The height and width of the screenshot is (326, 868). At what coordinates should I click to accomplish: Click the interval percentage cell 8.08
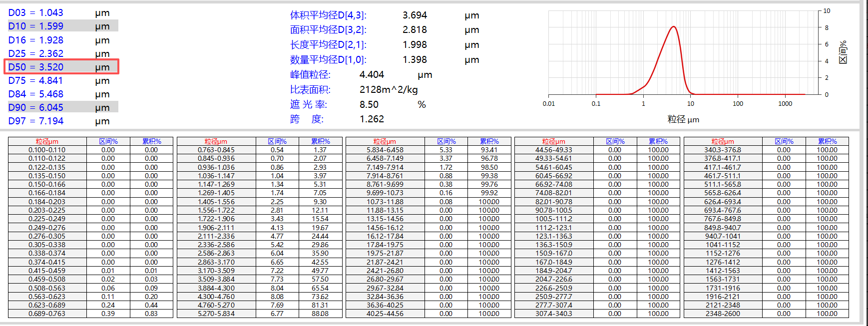[x=277, y=297]
